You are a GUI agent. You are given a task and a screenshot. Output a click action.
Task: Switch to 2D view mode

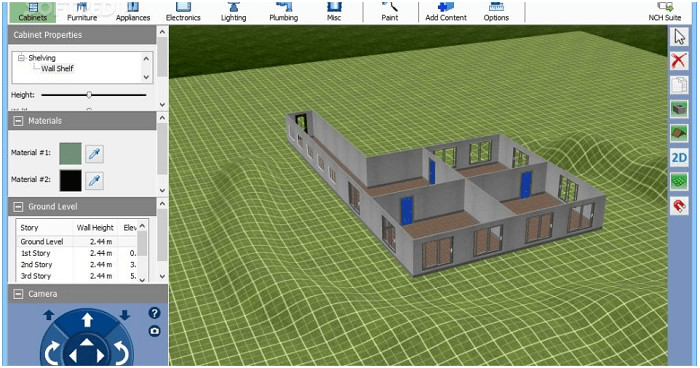tap(679, 158)
